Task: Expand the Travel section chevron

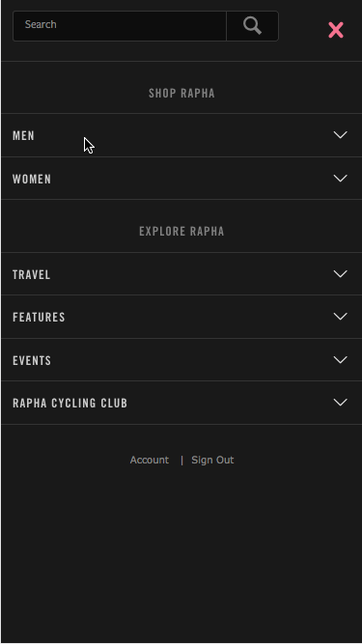Action: pos(340,274)
